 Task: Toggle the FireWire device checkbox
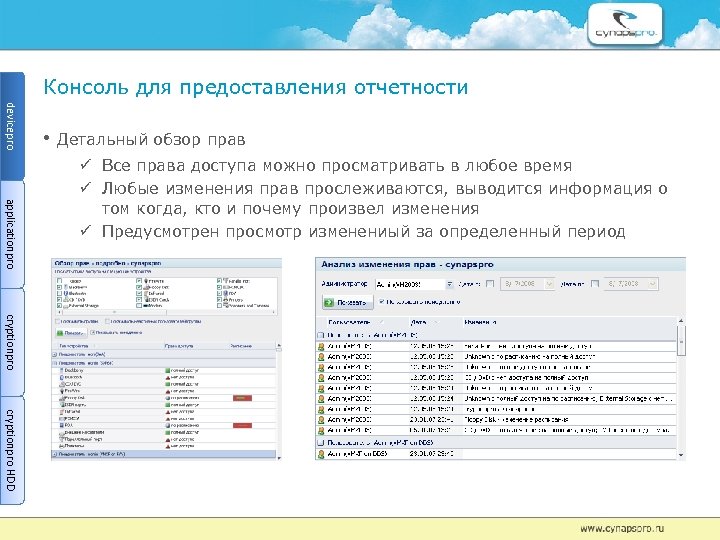click(x=139, y=281)
